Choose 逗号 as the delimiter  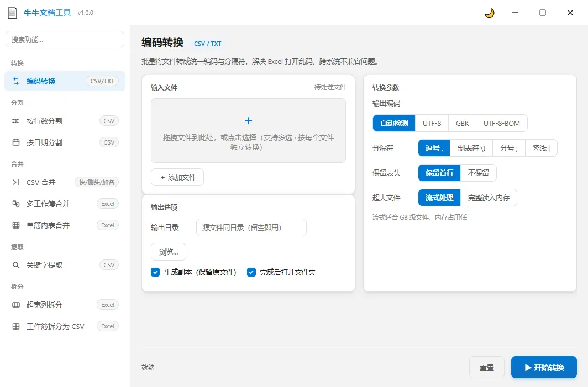click(434, 148)
